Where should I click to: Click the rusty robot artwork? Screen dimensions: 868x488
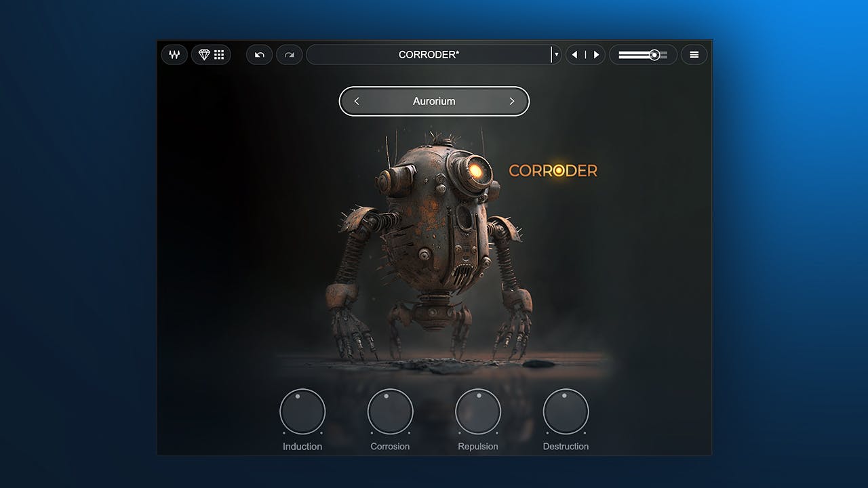point(430,244)
